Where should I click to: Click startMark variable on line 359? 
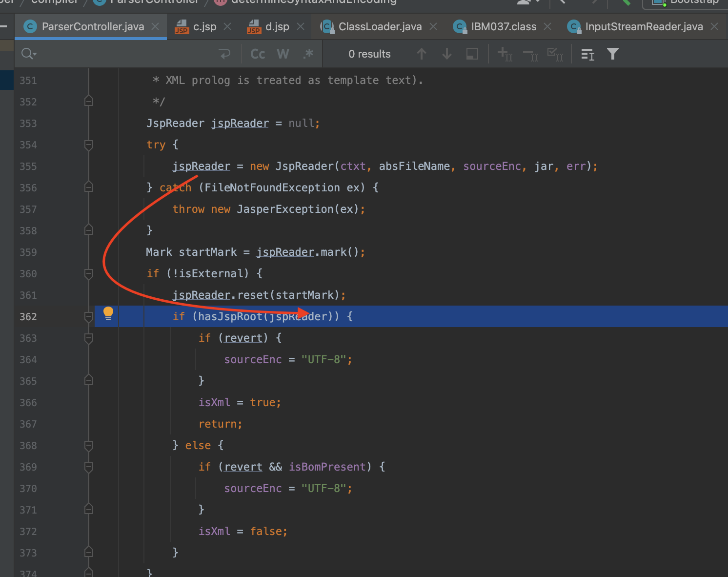coord(208,252)
